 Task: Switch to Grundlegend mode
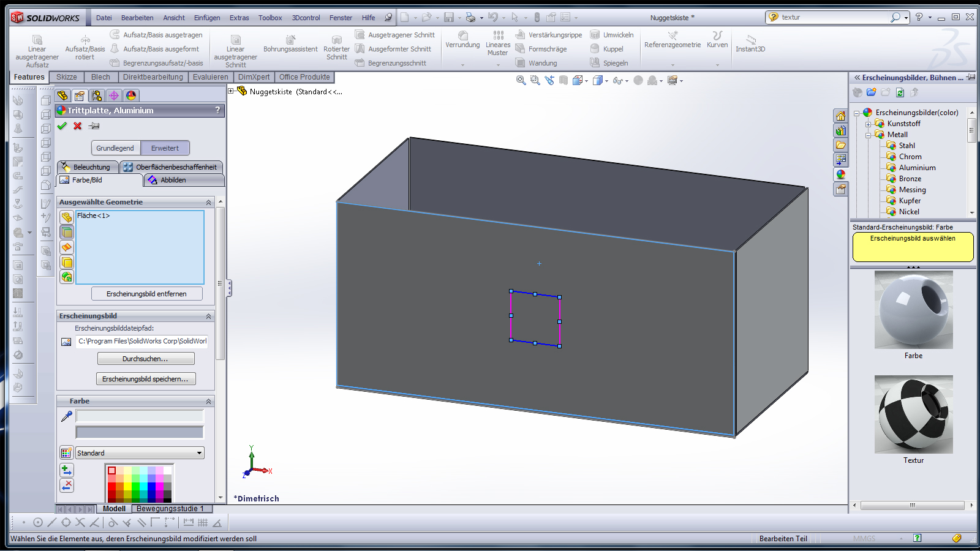click(115, 148)
